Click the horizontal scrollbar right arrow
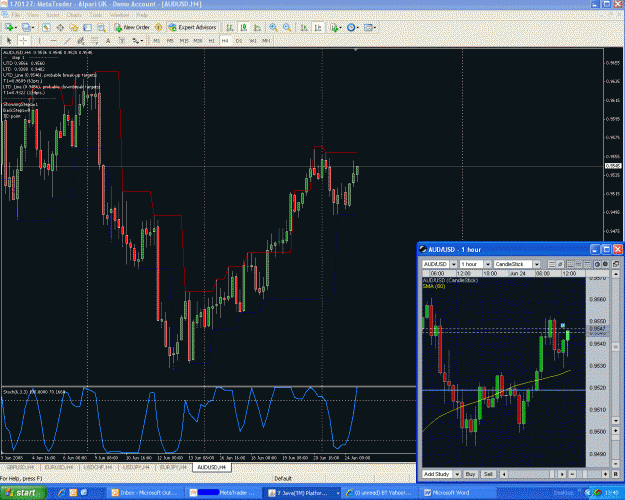This screenshot has width=625, height=500. point(562,474)
